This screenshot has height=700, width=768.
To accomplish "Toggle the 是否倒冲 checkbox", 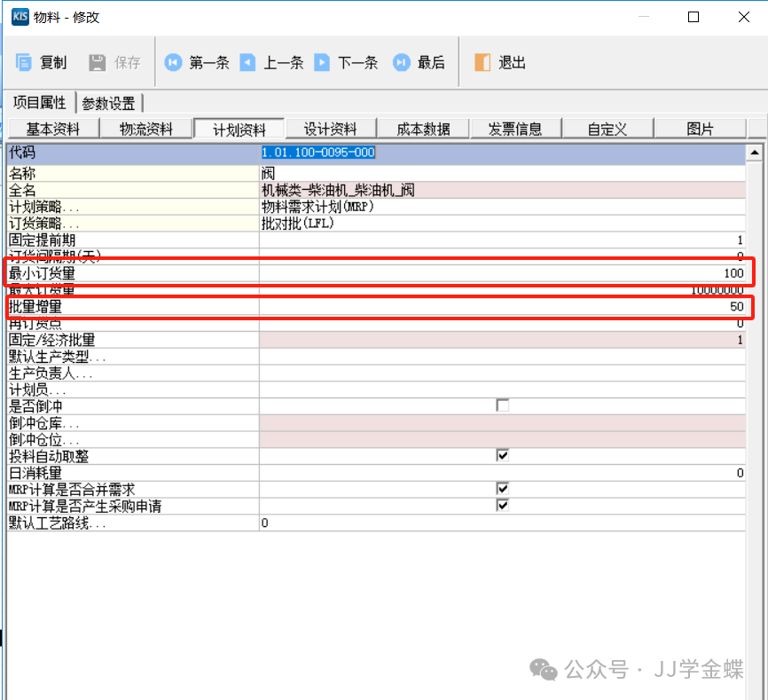I will click(x=503, y=405).
